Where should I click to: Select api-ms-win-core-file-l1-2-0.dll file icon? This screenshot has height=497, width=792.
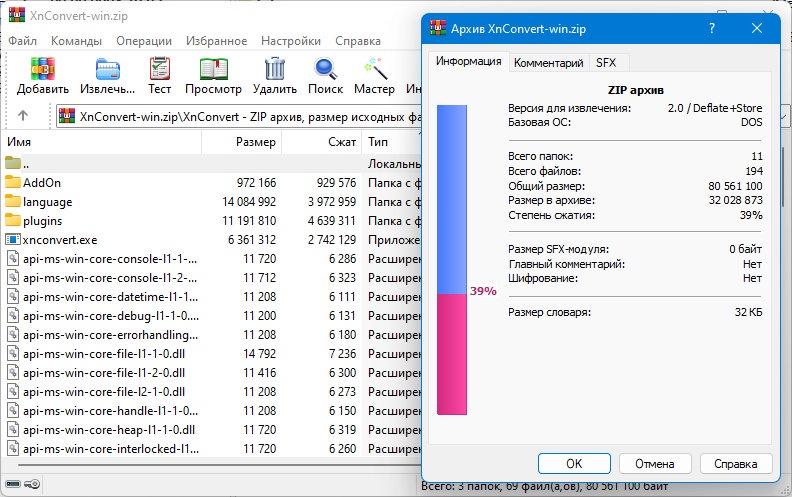(x=13, y=373)
